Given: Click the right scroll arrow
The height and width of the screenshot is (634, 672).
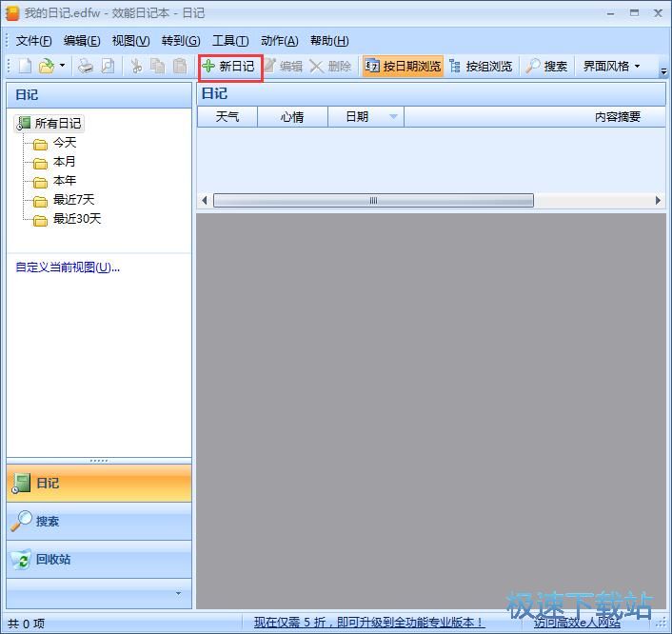Looking at the screenshot, I should (658, 200).
